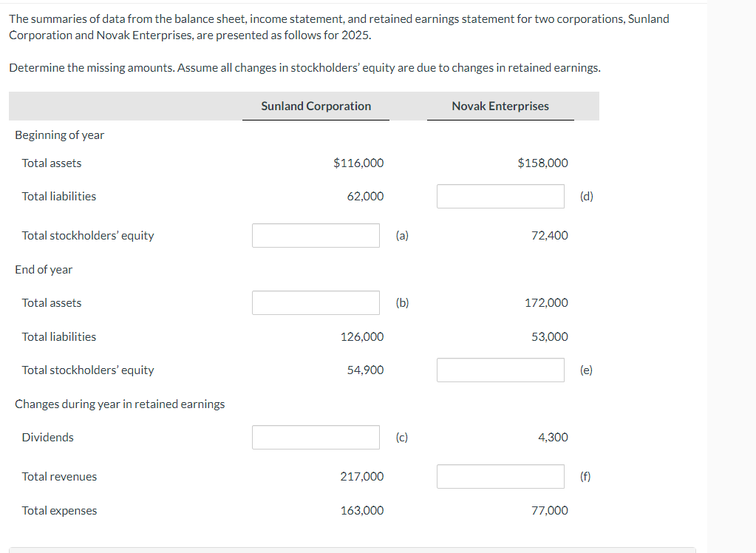The height and width of the screenshot is (553, 756).
Task: Click the horizontal scrollbar at the bottom
Action: 355,550
